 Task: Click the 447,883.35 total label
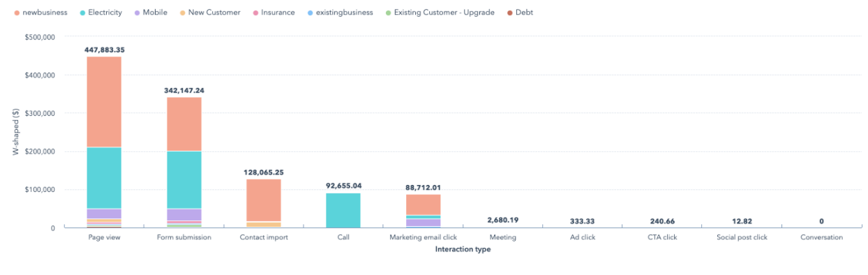[x=105, y=50]
